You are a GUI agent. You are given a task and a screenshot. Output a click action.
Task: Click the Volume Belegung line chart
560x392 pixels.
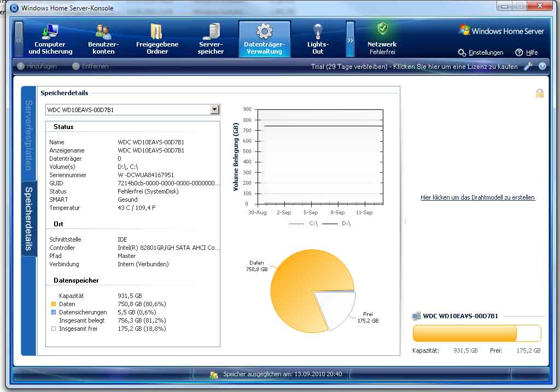[x=320, y=157]
